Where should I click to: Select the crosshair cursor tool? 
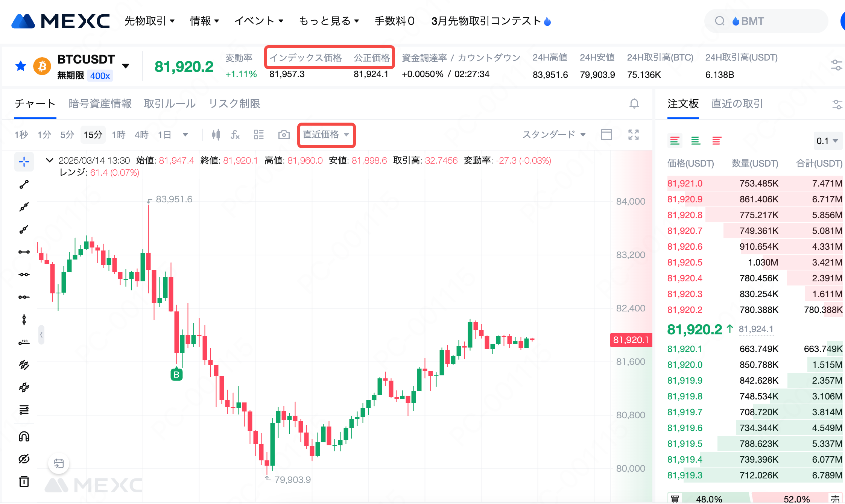tap(24, 162)
